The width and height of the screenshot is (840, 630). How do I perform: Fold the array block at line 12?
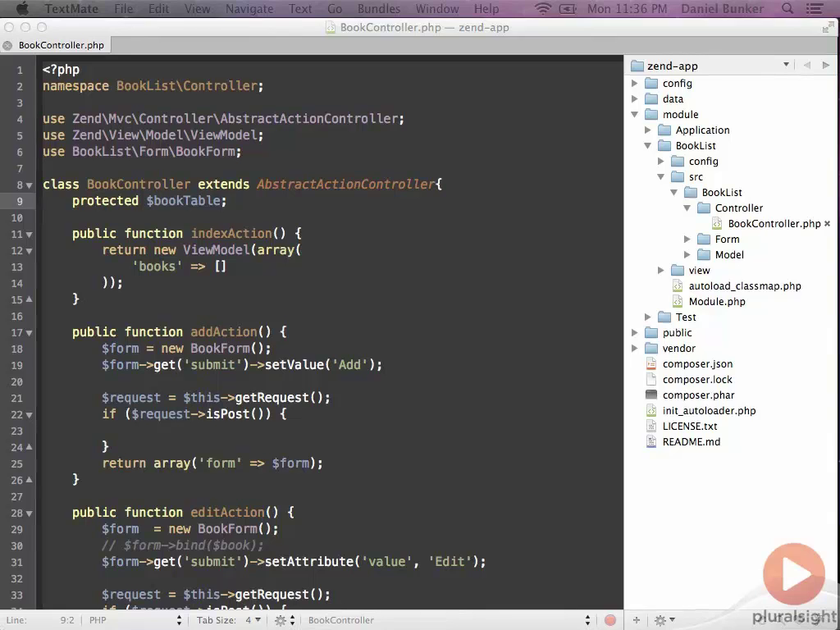pos(29,251)
